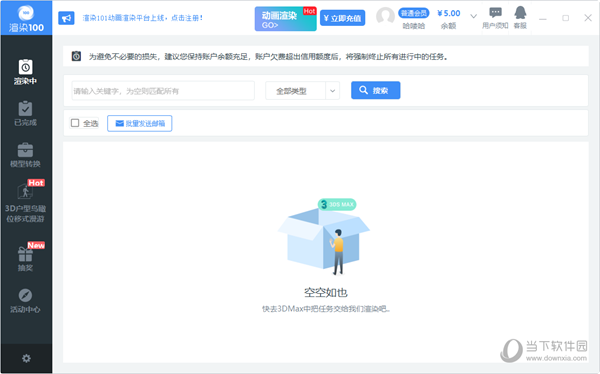
Task: Click the 3DS MAX badge
Action: (x=337, y=204)
